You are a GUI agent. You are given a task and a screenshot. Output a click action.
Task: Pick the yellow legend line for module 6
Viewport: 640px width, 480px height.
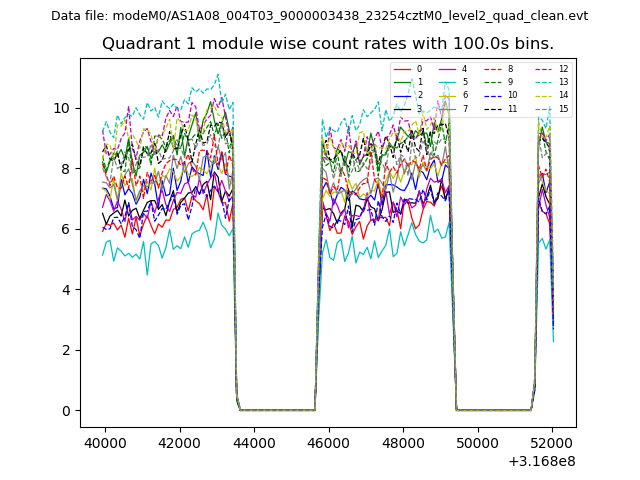(x=446, y=95)
